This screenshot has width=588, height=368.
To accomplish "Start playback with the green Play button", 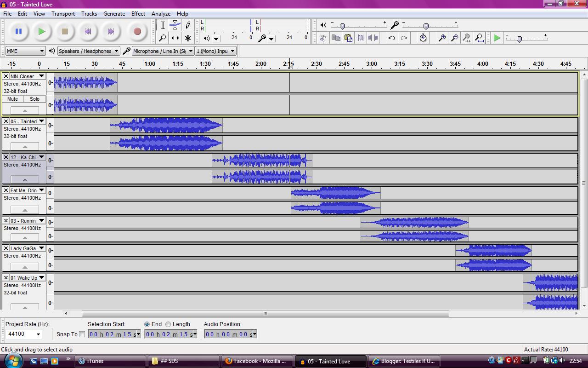I will click(x=42, y=31).
